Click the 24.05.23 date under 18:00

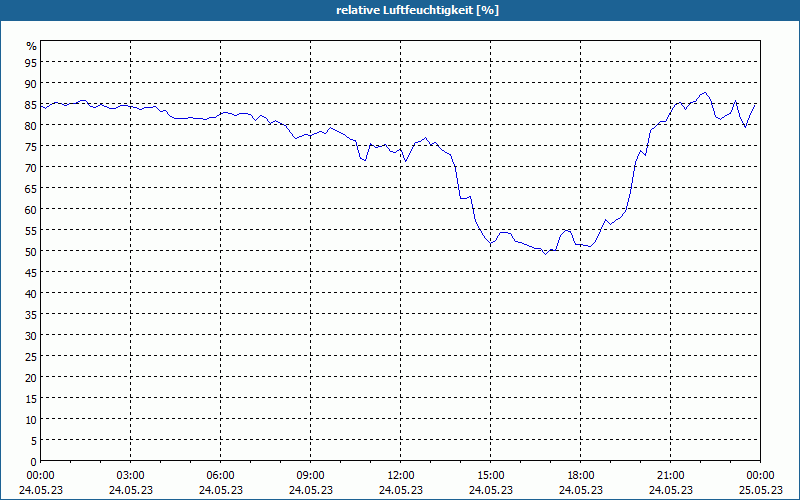click(581, 490)
